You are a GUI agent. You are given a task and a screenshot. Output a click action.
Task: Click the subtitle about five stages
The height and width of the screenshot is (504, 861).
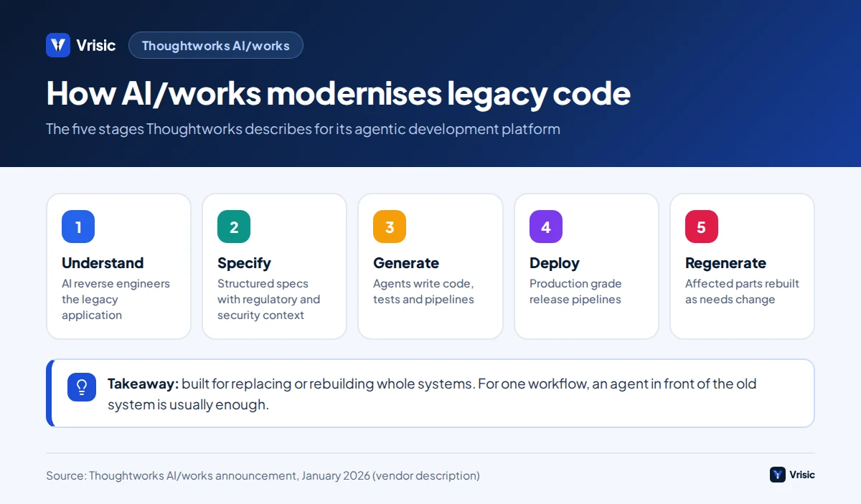[x=303, y=129]
